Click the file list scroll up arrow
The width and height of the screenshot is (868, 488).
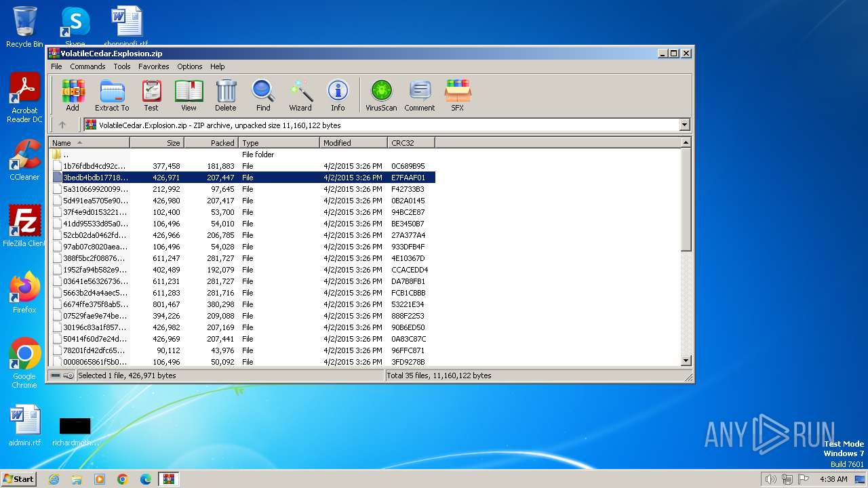(686, 143)
